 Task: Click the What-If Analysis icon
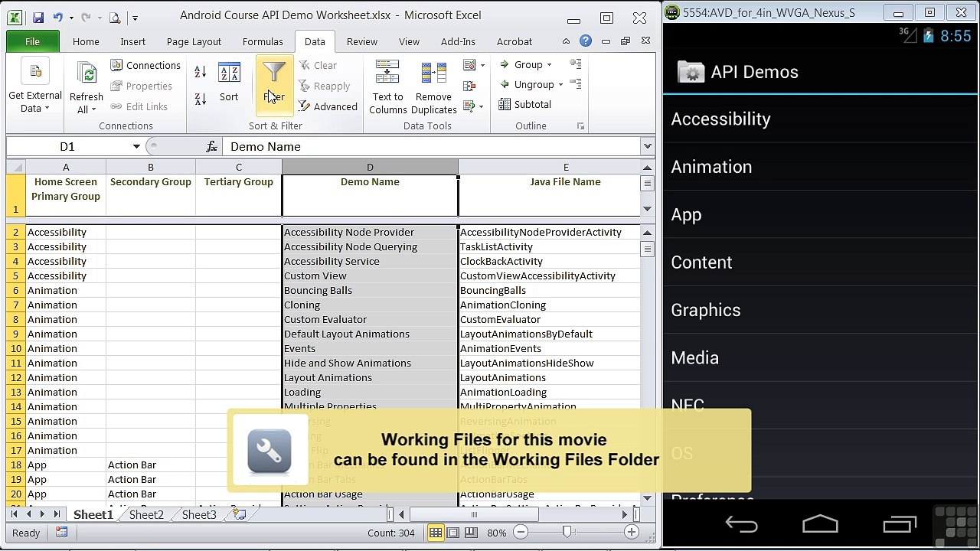(469, 106)
